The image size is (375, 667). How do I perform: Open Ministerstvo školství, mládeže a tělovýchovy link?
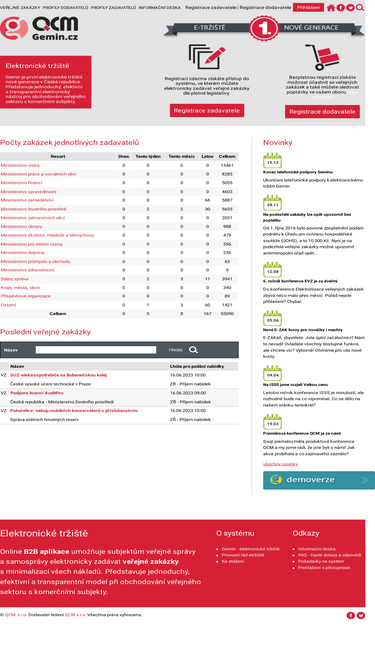click(47, 235)
